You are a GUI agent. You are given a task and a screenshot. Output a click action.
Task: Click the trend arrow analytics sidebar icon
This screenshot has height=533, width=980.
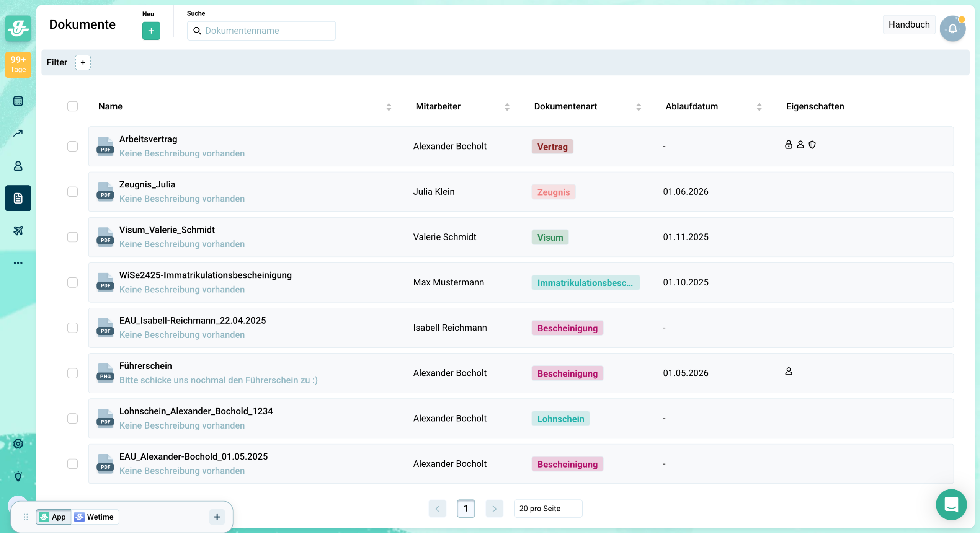[x=18, y=133]
